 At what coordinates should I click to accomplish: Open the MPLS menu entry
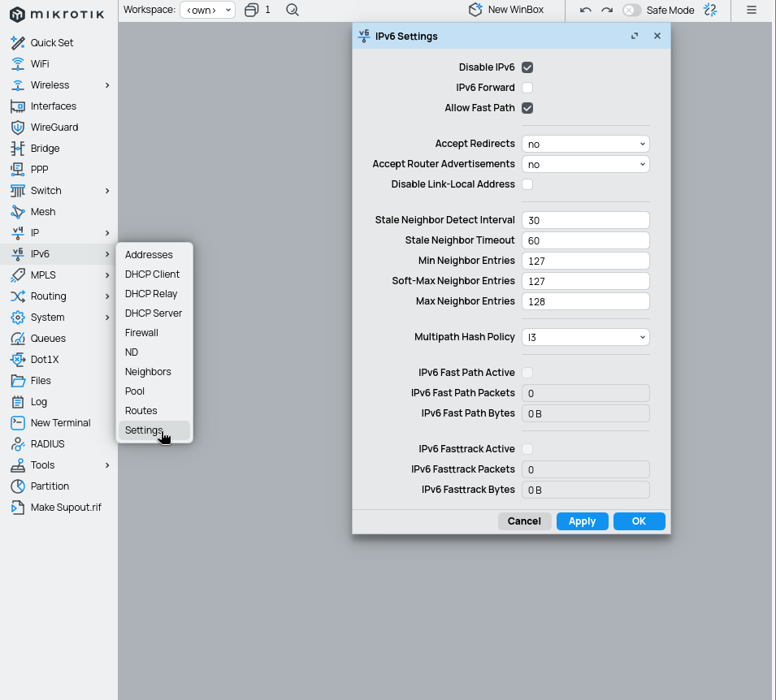pyautogui.click(x=59, y=275)
